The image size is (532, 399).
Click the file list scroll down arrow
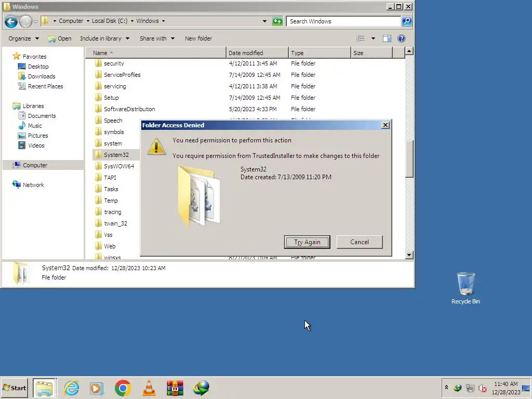(409, 255)
